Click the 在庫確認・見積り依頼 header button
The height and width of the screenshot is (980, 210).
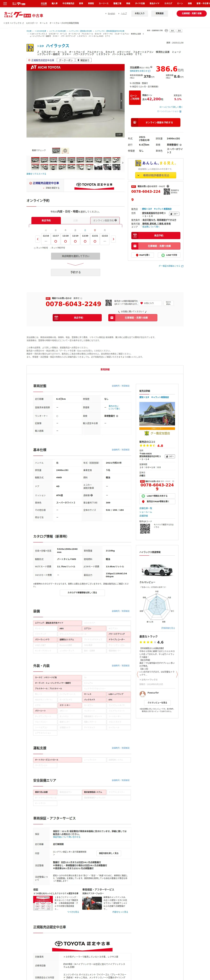191,13
